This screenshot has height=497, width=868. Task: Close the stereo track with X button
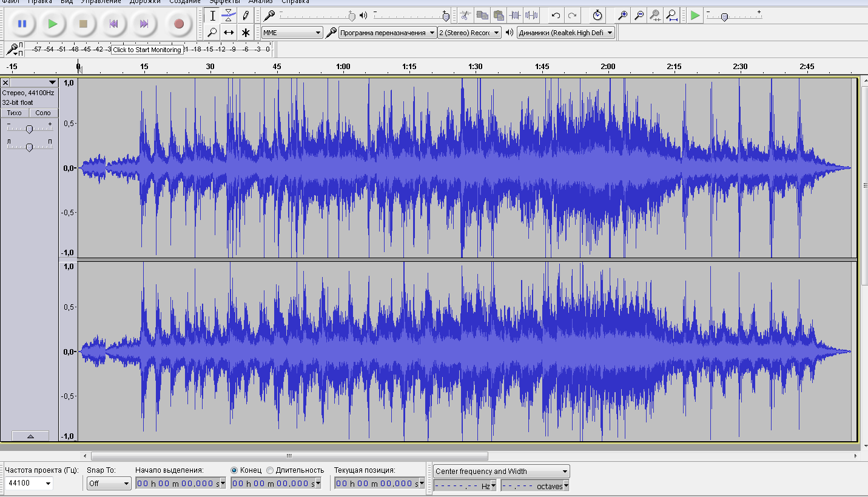[x=5, y=82]
